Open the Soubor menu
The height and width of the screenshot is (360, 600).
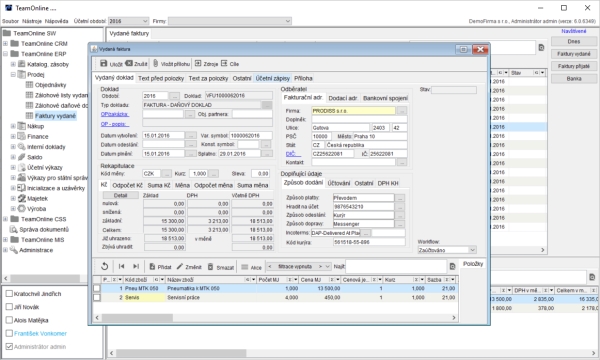click(x=10, y=21)
